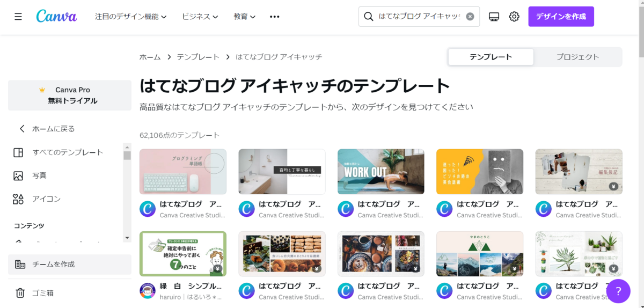The image size is (644, 308).
Task: Open the bakery sweets collage template
Action: click(282, 254)
